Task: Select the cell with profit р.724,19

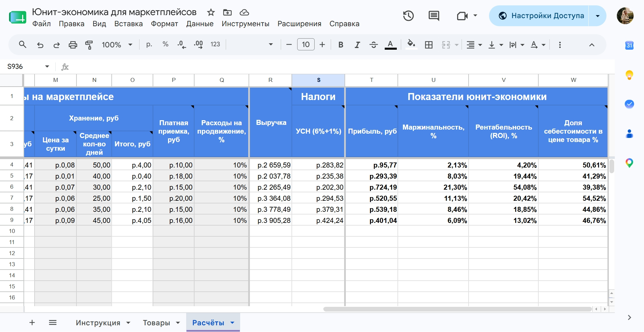Action: click(x=371, y=187)
